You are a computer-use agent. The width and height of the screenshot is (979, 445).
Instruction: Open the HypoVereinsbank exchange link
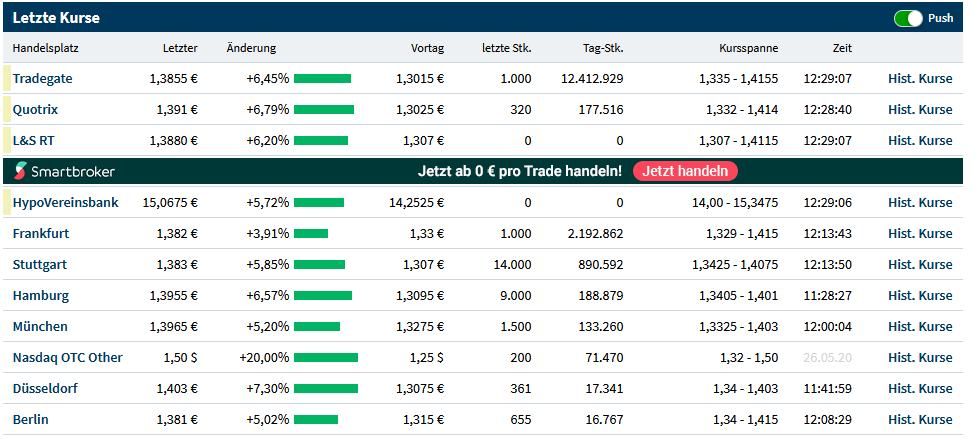coord(65,202)
